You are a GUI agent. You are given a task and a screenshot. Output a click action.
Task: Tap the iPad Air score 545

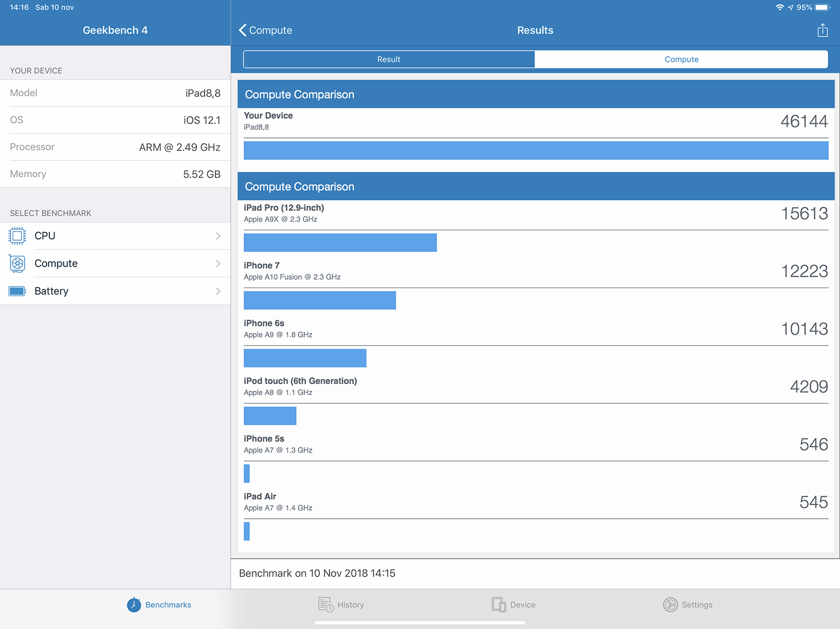pyautogui.click(x=814, y=503)
